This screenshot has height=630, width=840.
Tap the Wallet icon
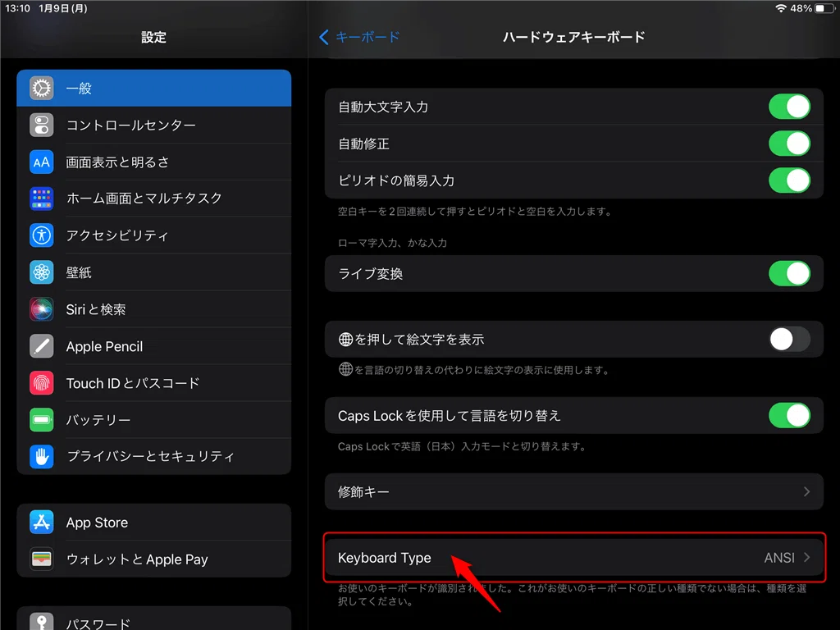(42, 559)
